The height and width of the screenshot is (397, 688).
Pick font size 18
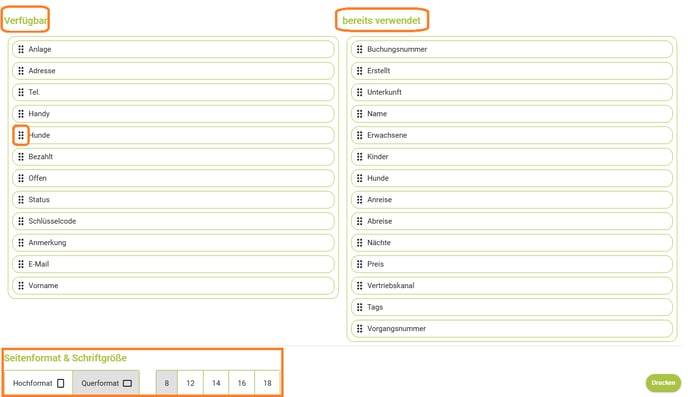[x=267, y=383]
